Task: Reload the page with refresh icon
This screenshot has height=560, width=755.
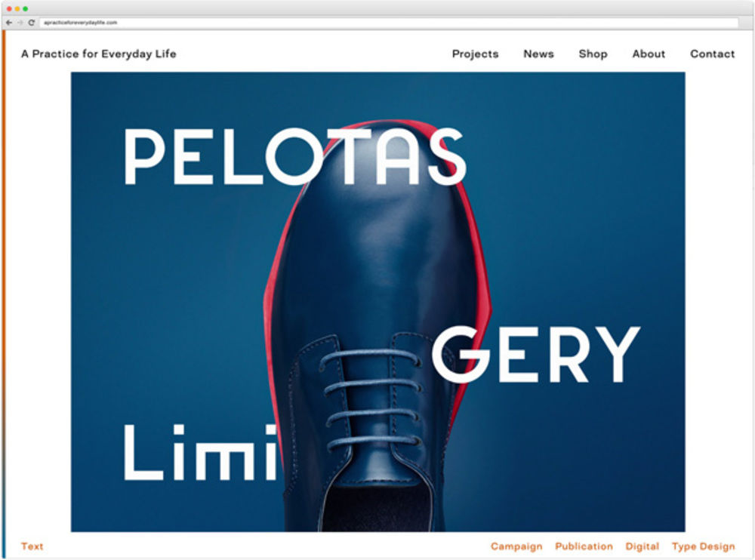Action: [31, 23]
